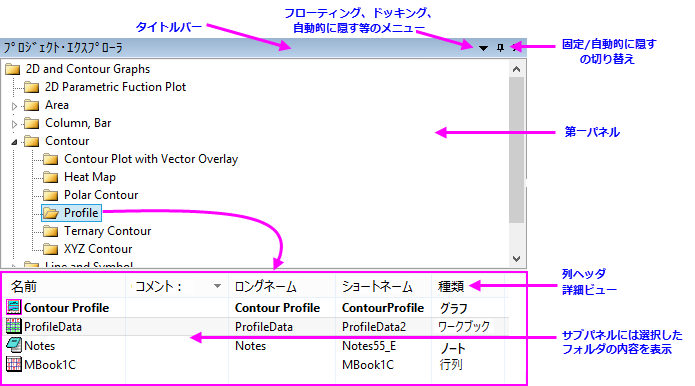Screen dimensions: 695x386
Task: Select the MBook1C name in list
Action: (x=50, y=365)
